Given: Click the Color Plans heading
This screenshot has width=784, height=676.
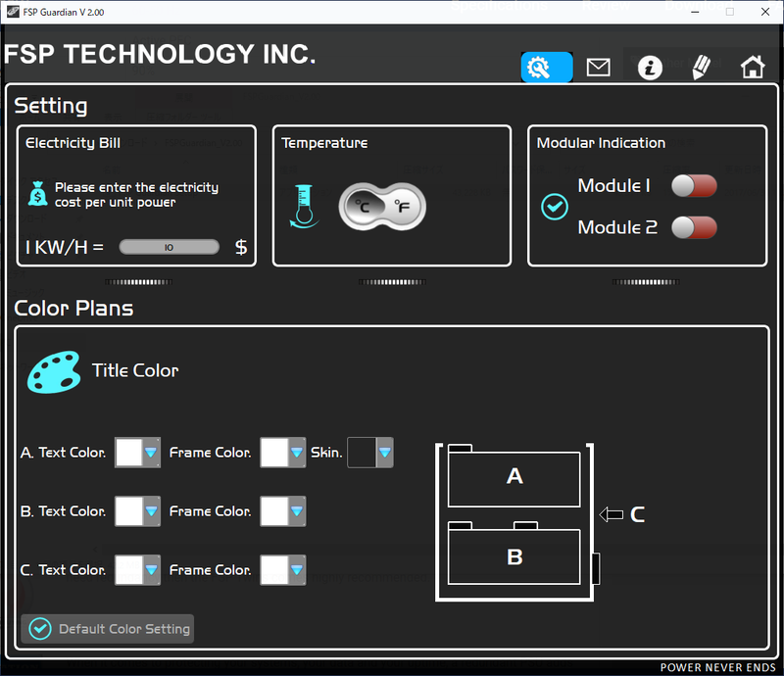Looking at the screenshot, I should pyautogui.click(x=73, y=308).
